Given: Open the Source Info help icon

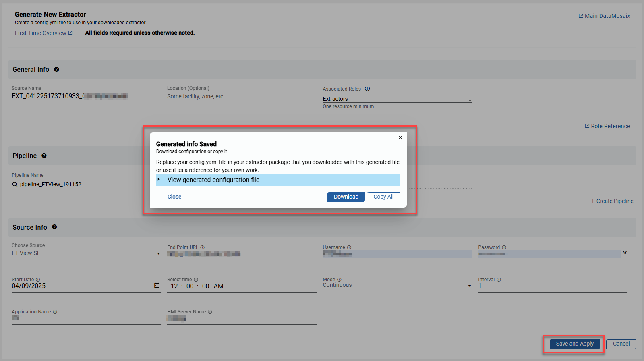Looking at the screenshot, I should pos(54,227).
